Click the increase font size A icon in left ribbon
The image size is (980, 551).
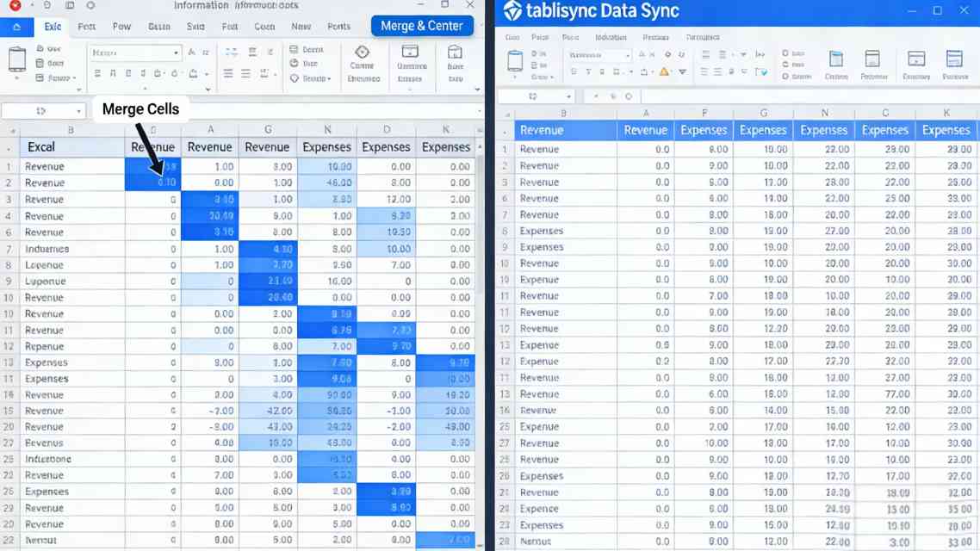(191, 53)
